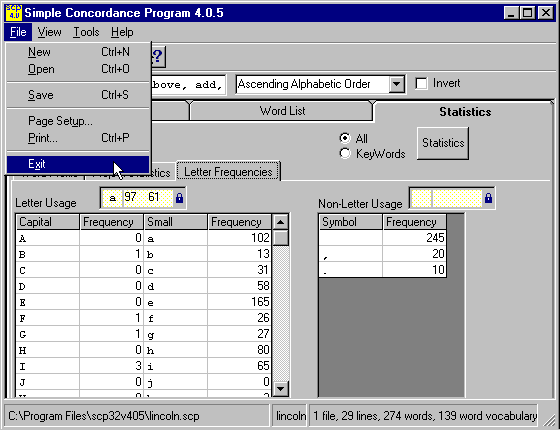Click the Statistics button
The image size is (560, 431).
tap(443, 143)
